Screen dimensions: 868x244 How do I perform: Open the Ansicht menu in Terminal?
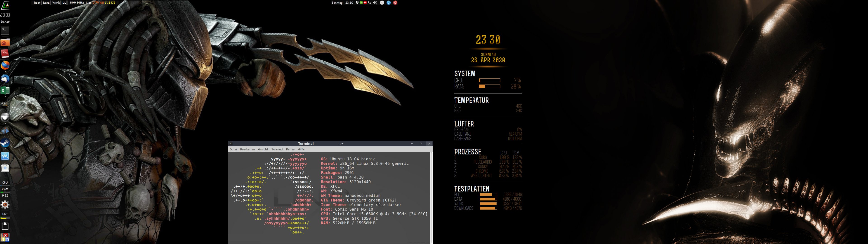263,149
